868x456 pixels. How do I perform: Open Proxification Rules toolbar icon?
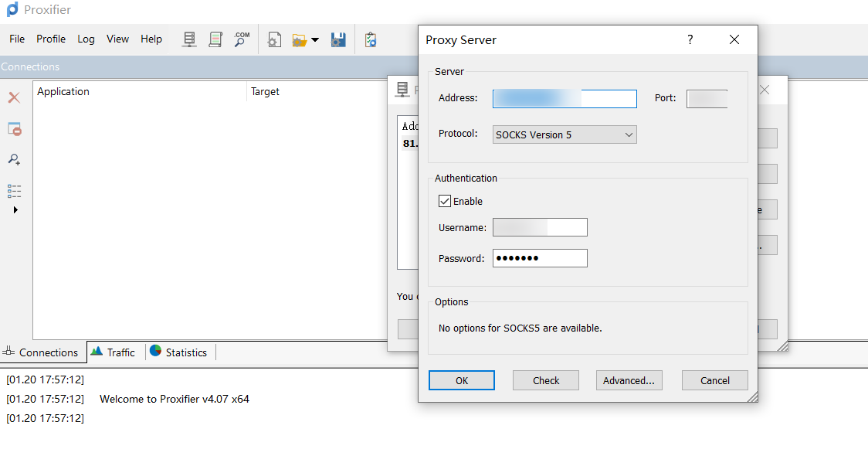pyautogui.click(x=215, y=39)
